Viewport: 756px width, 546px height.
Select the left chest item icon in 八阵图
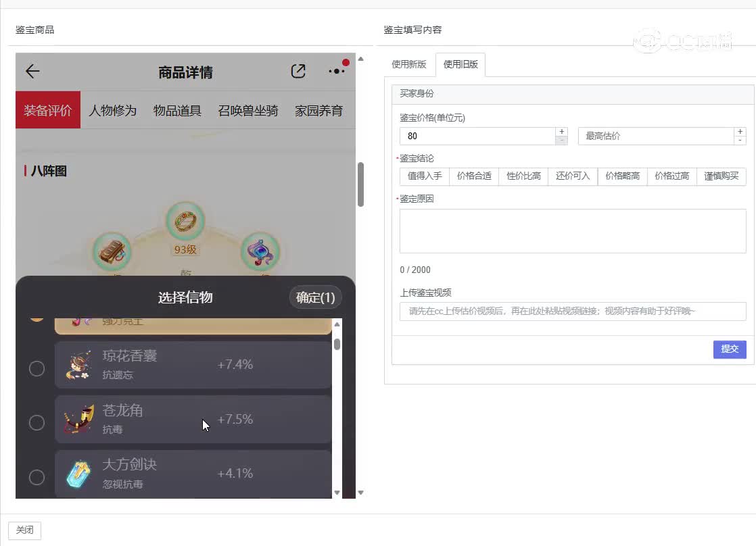click(112, 252)
